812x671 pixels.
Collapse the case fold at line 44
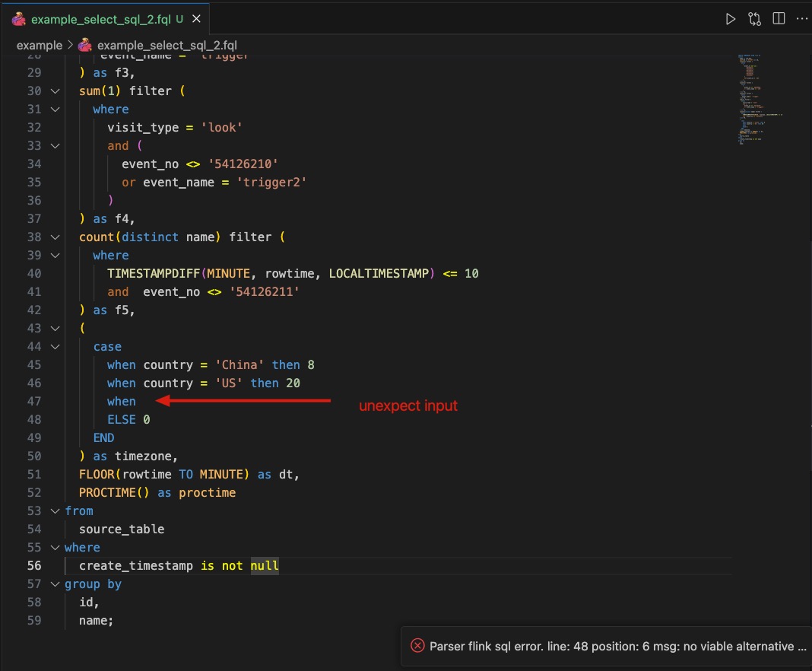pos(55,347)
